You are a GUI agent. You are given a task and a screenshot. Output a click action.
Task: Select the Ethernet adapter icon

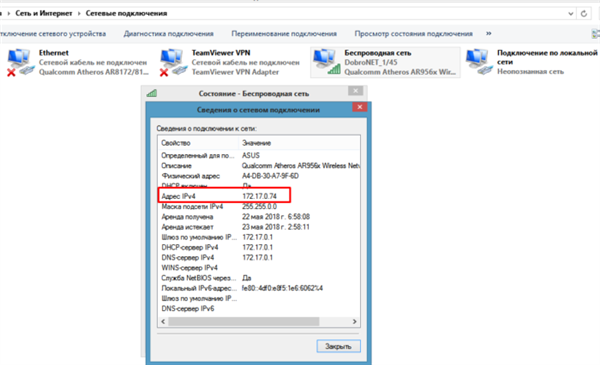click(x=20, y=62)
